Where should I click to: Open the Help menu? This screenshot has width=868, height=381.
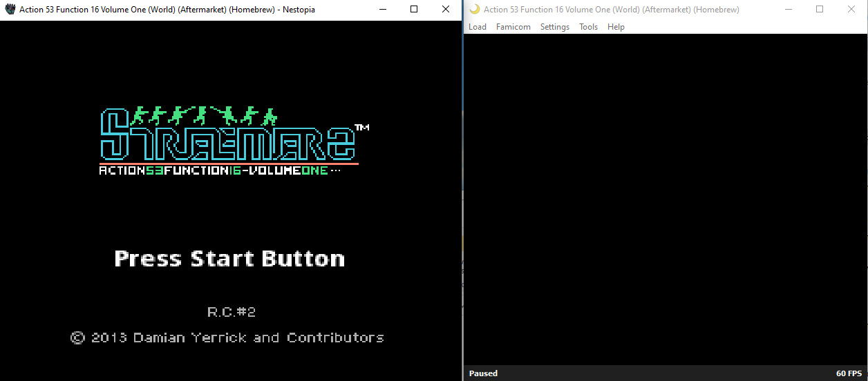tap(616, 27)
